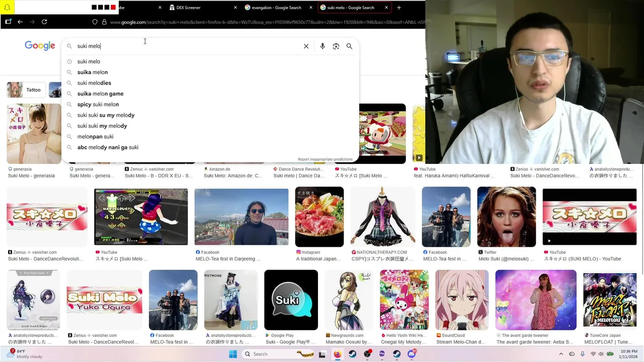The image size is (644, 362).
Task: Open the SoundCloud Stream Melo-Chan image
Action: pos(462,300)
